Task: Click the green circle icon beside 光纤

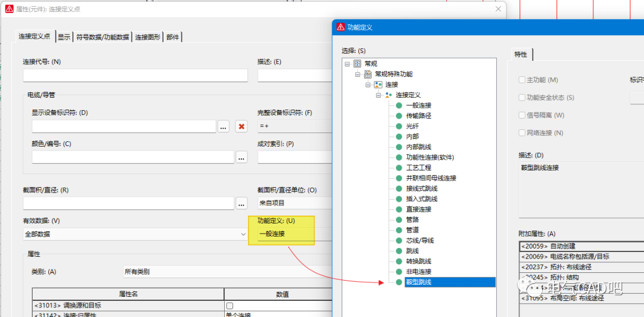Action: point(398,126)
